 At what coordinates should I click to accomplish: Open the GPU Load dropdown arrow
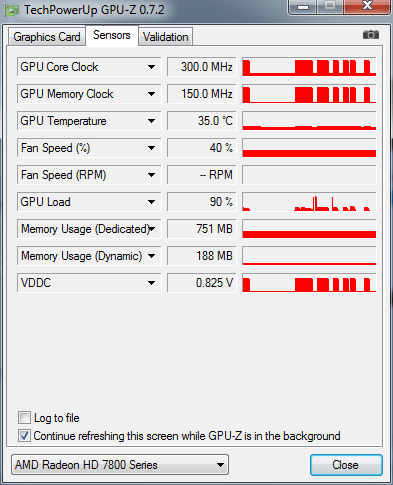(x=151, y=202)
